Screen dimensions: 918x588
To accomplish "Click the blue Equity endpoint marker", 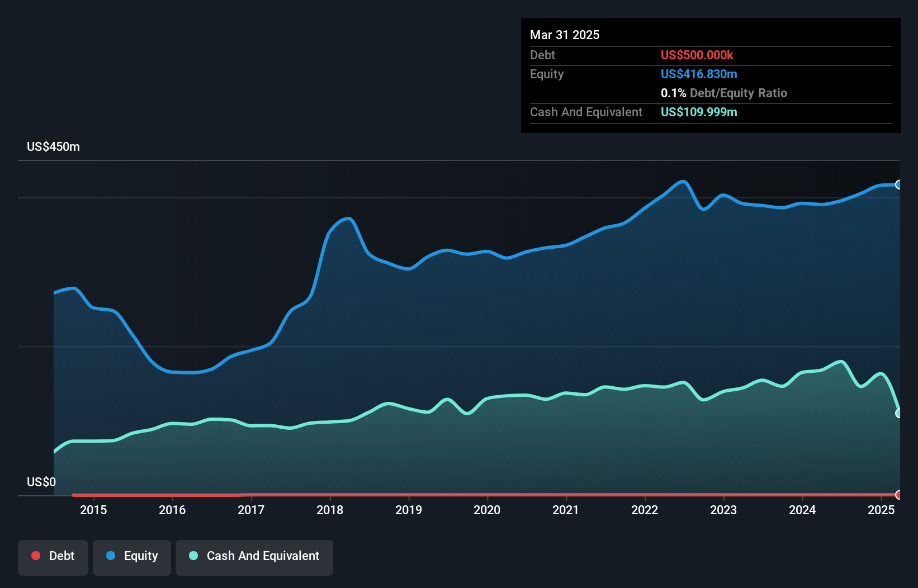I will 899,184.
